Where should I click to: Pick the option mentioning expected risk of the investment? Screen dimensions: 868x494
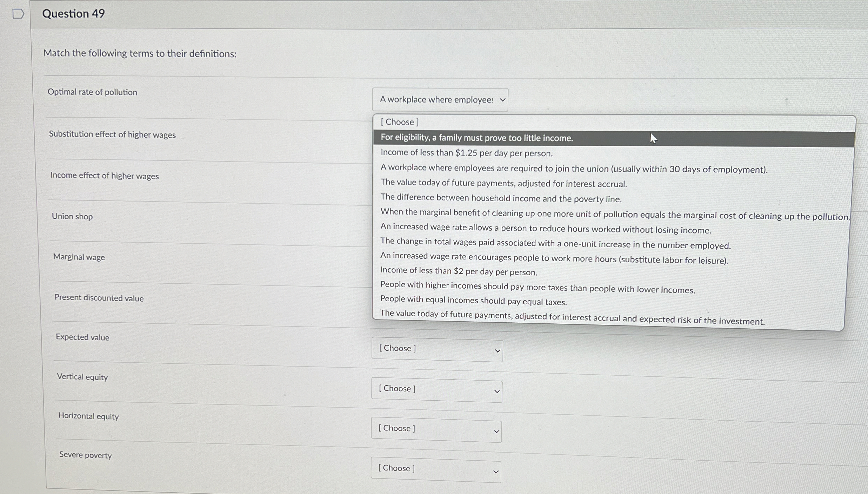pos(572,317)
